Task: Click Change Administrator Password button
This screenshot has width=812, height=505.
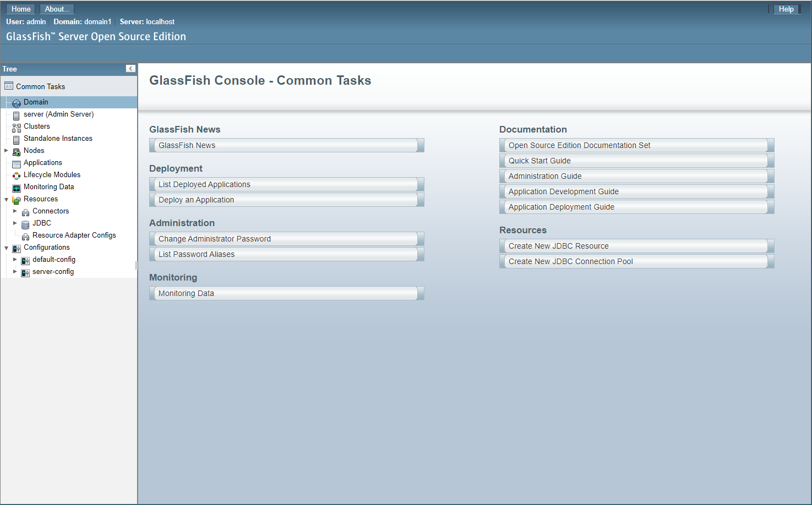Action: click(286, 239)
